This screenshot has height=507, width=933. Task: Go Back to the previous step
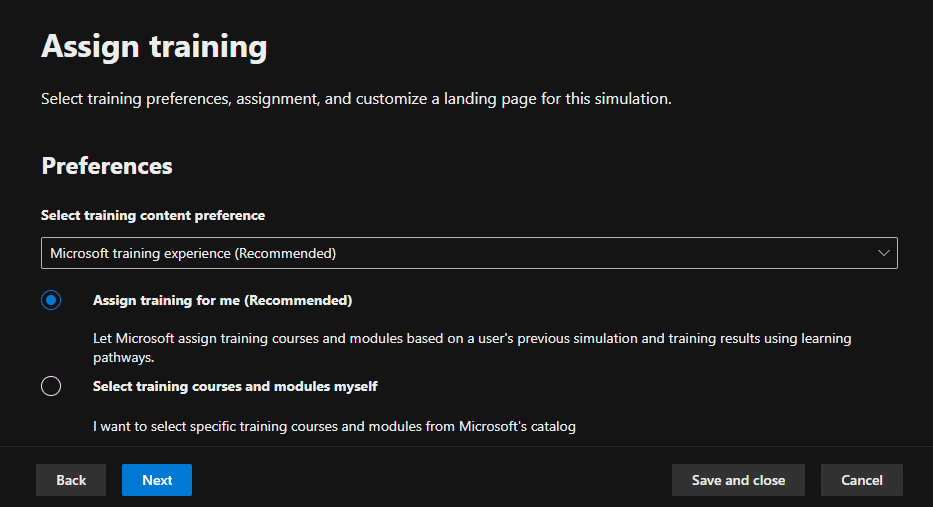pos(71,480)
